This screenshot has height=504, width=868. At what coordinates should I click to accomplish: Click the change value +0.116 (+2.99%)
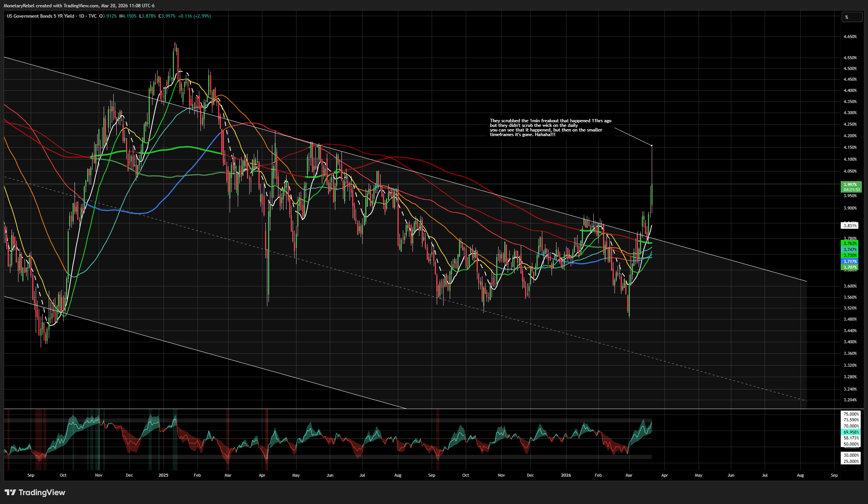[x=194, y=16]
